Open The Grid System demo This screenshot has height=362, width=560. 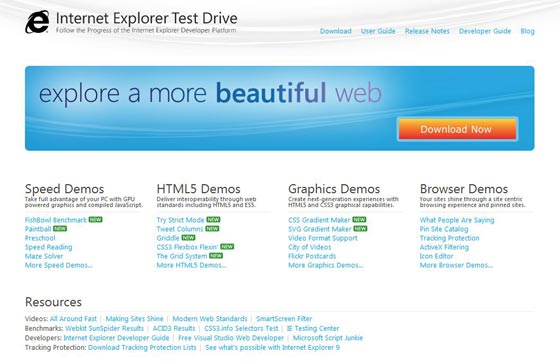click(x=182, y=256)
